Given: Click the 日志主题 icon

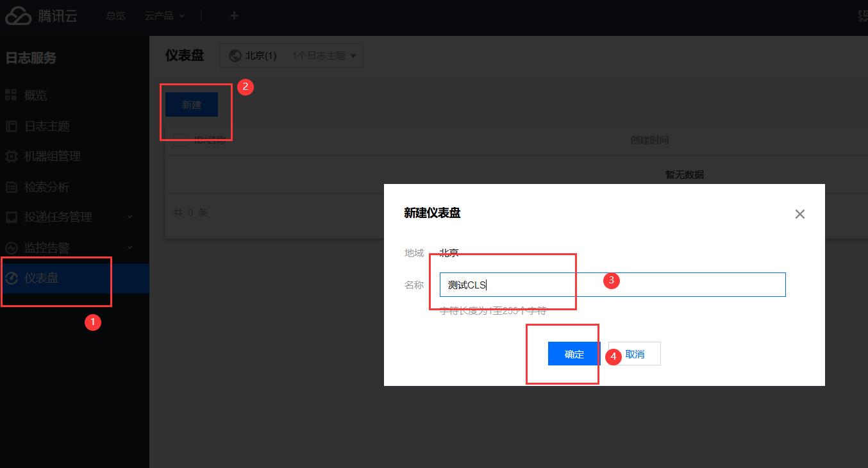Looking at the screenshot, I should click(x=11, y=126).
